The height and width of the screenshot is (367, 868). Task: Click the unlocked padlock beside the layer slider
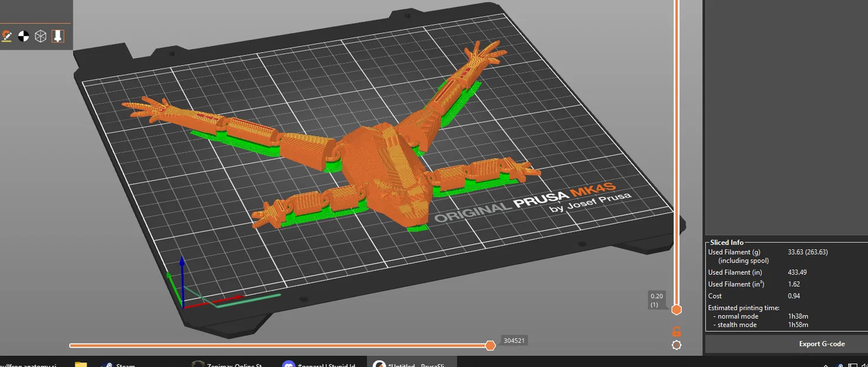676,331
